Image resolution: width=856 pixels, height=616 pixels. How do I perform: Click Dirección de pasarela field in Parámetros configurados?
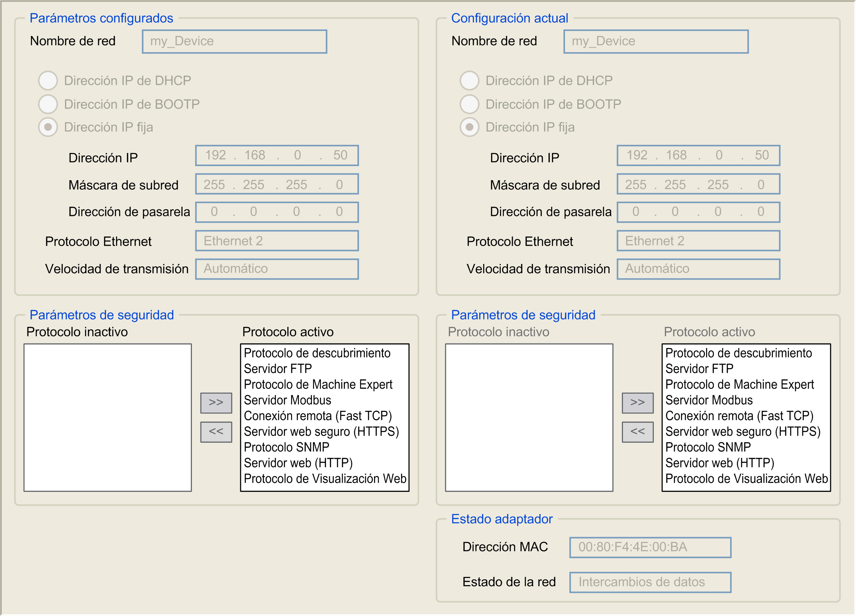(x=277, y=212)
